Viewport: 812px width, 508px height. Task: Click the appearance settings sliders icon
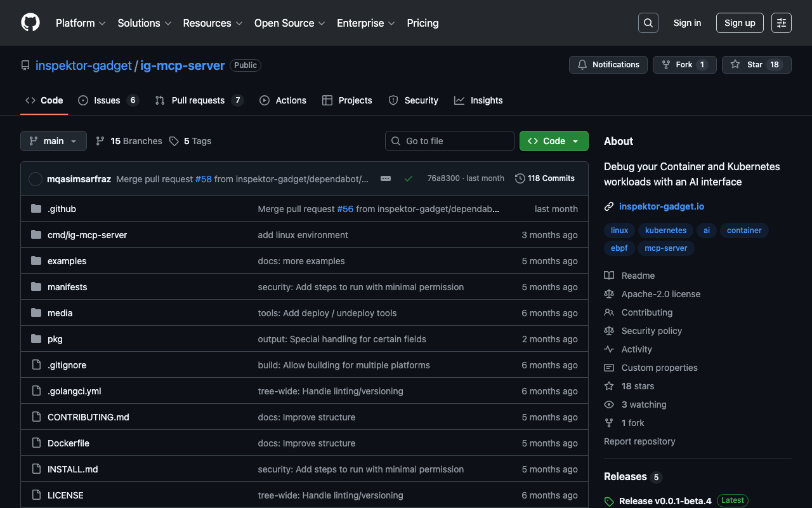click(781, 23)
